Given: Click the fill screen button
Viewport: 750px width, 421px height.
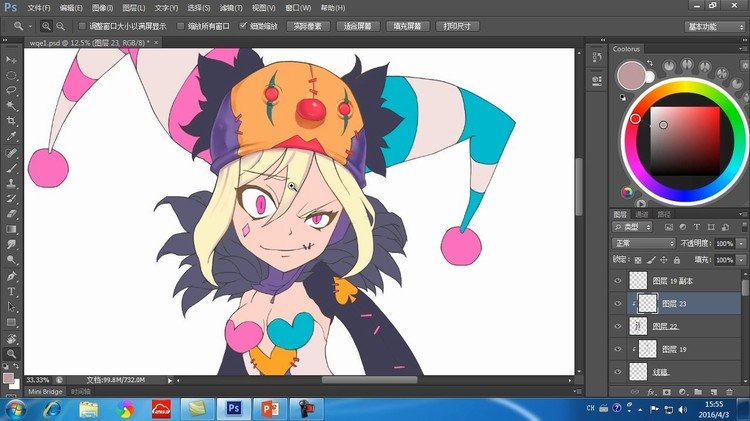Looking at the screenshot, I should tap(407, 26).
